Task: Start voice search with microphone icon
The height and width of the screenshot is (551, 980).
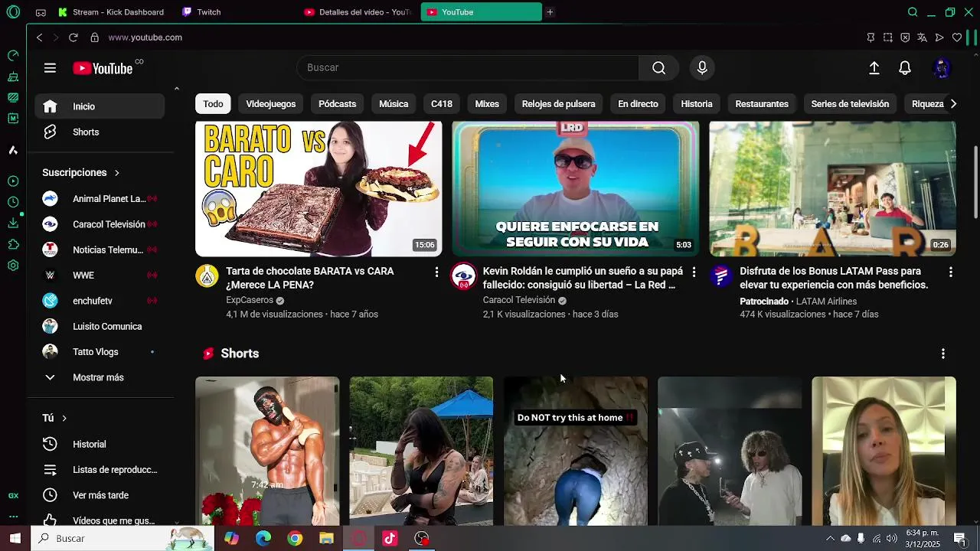Action: (x=702, y=67)
